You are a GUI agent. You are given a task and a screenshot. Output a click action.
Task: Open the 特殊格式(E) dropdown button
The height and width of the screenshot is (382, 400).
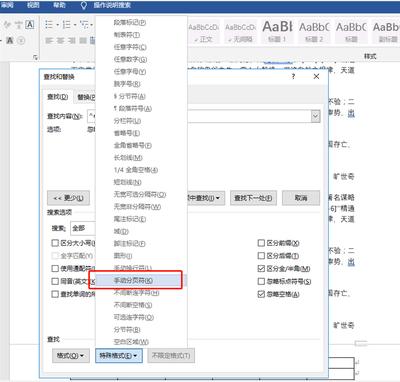tap(119, 356)
